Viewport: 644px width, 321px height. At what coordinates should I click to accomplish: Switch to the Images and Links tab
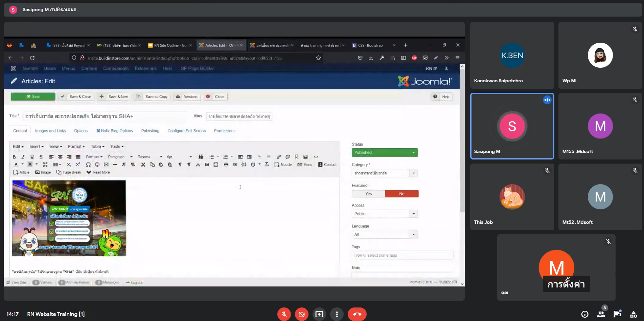(50, 131)
